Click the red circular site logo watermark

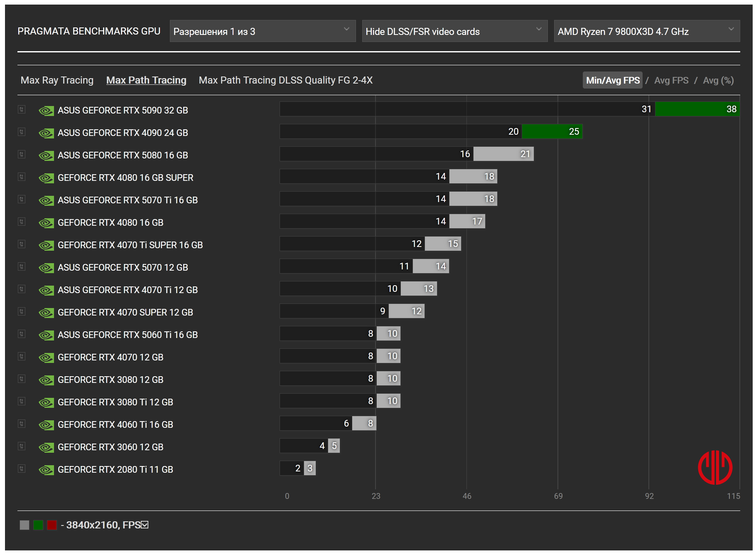tap(715, 467)
